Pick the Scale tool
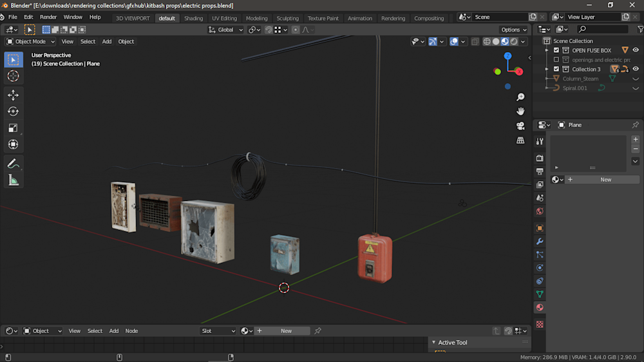The image size is (644, 362). click(x=13, y=128)
